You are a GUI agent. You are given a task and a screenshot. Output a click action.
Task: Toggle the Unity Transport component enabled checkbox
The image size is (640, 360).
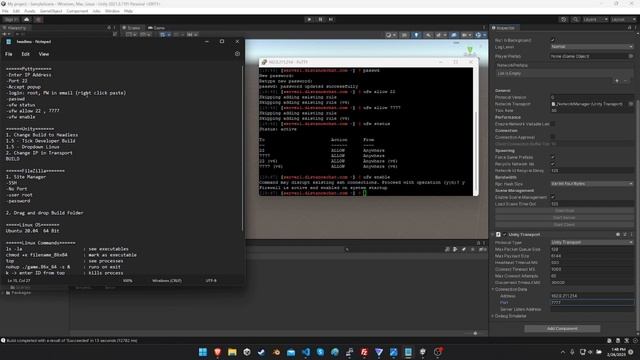click(x=505, y=235)
